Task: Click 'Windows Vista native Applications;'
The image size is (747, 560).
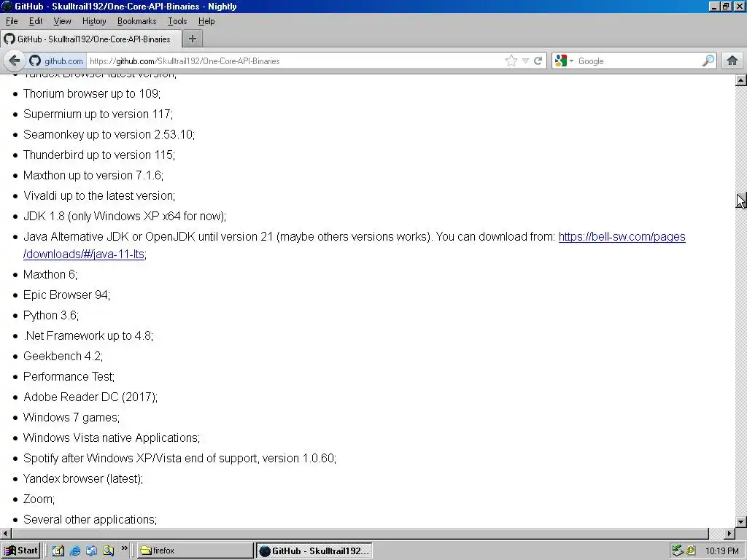Action: pyautogui.click(x=112, y=438)
